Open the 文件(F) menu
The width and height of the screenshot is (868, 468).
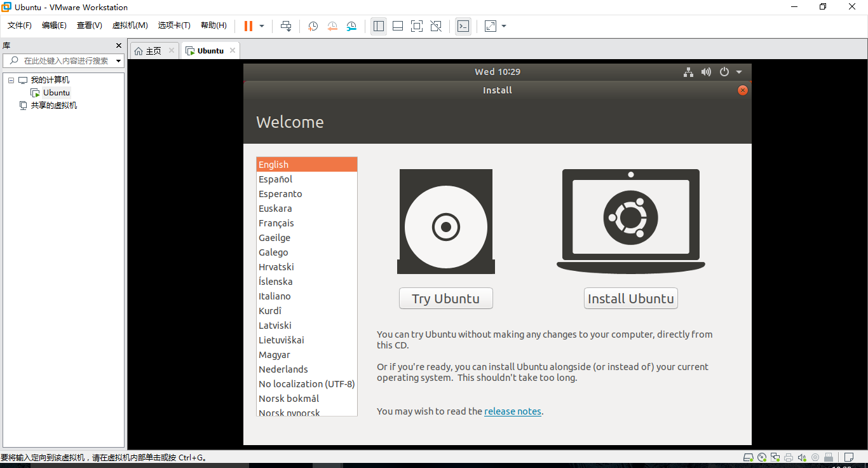[x=19, y=25]
